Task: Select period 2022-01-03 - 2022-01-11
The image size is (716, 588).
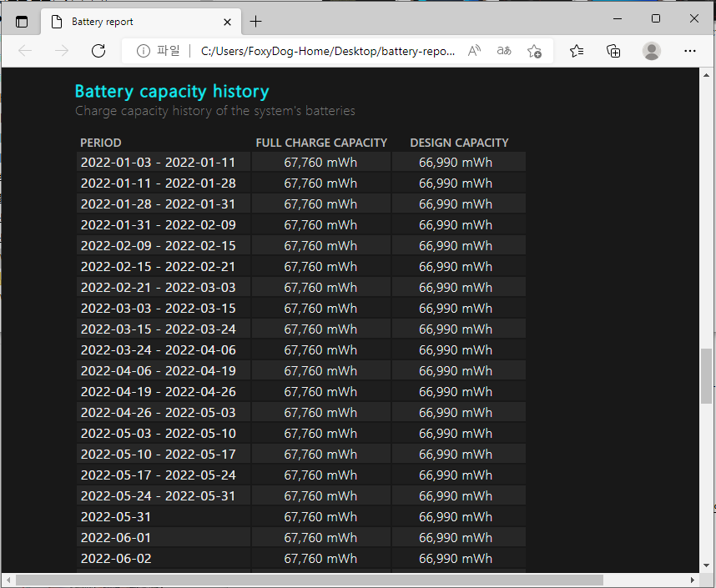Action: (x=158, y=163)
